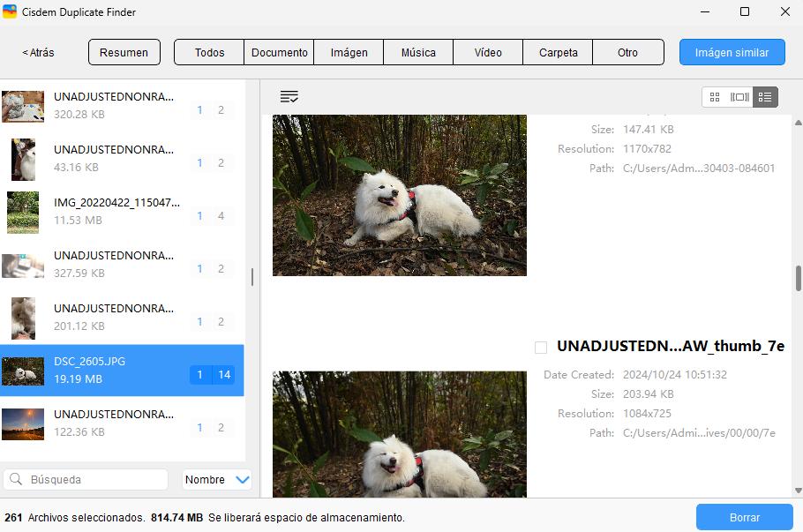Go back with the Atrás button
803x532 pixels.
tap(38, 53)
